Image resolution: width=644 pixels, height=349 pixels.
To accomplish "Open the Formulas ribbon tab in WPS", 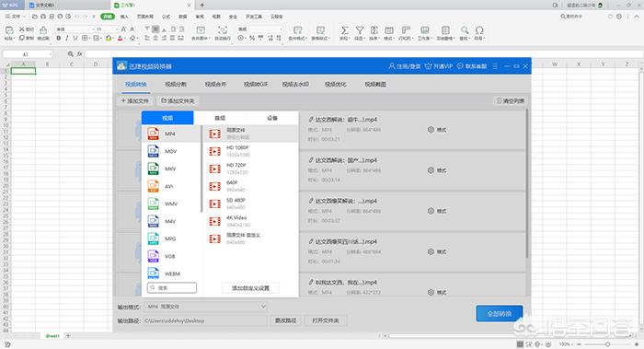I will [166, 17].
